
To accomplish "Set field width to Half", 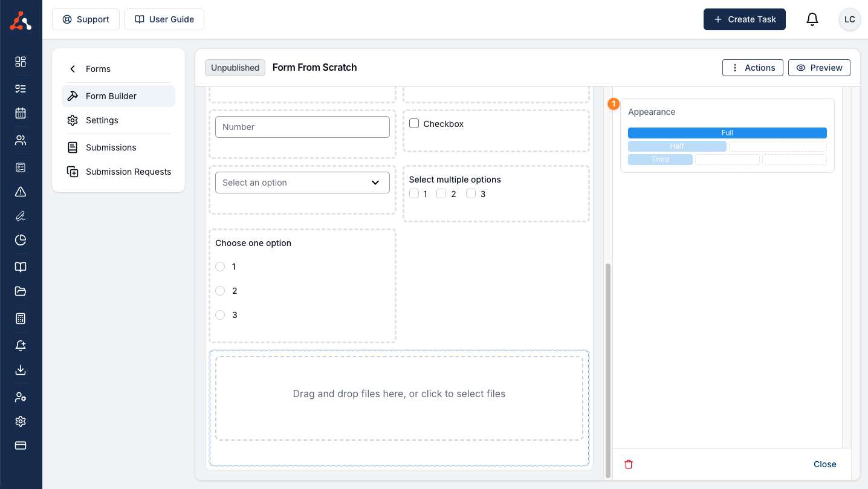I will pos(677,146).
